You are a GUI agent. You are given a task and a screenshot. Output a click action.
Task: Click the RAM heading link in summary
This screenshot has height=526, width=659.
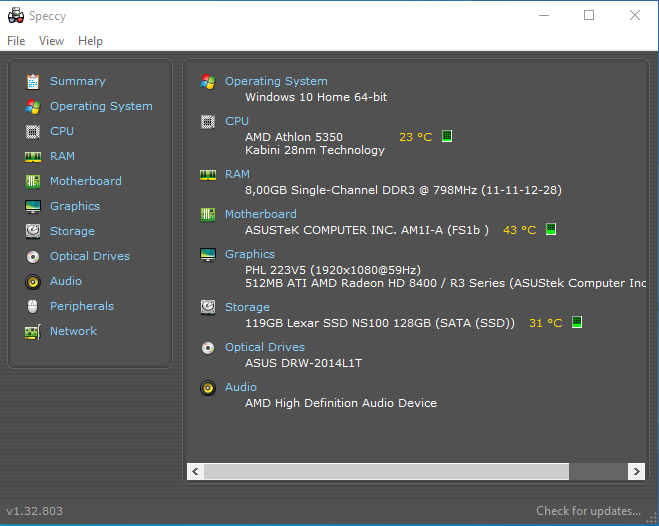coord(237,174)
